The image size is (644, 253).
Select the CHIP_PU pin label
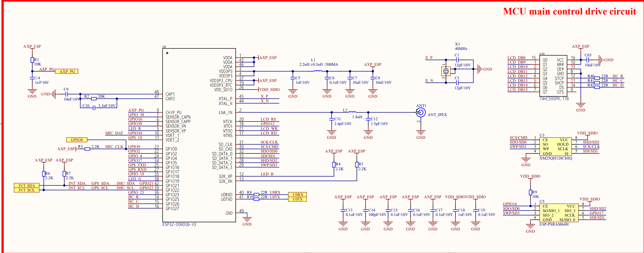pyautogui.click(x=173, y=112)
